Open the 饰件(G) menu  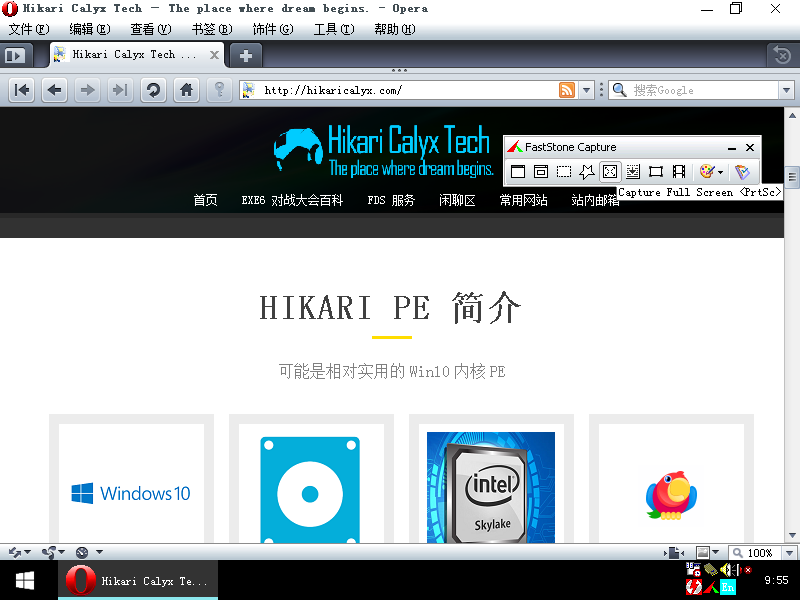[x=273, y=29]
